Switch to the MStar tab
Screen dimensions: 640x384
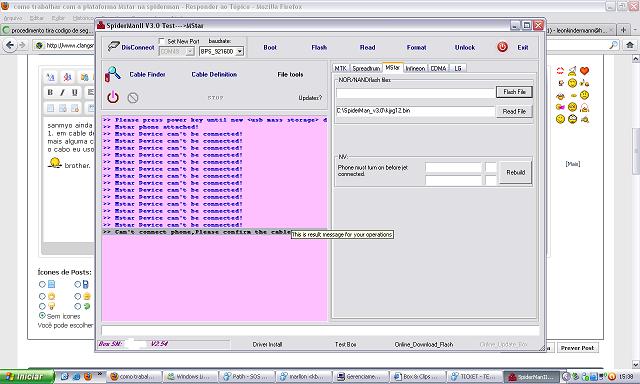pyautogui.click(x=392, y=67)
